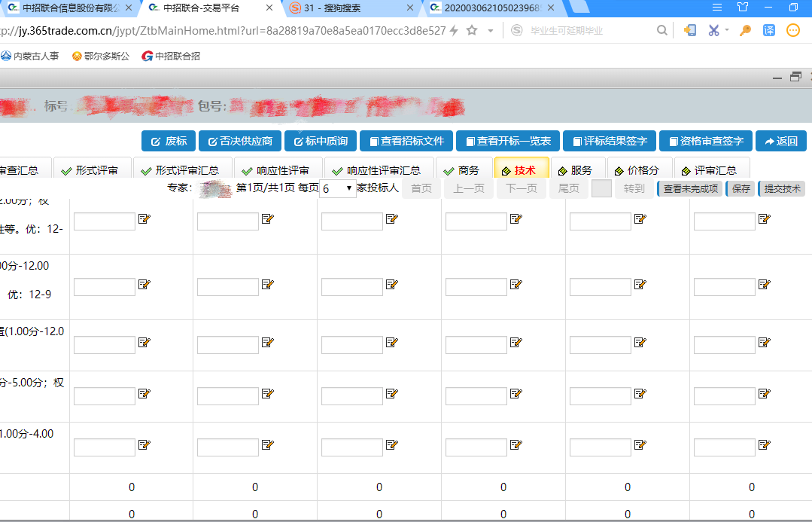Expand the dropdown arrow next to scissors
Viewport: 812px width, 522px height.
point(727,30)
